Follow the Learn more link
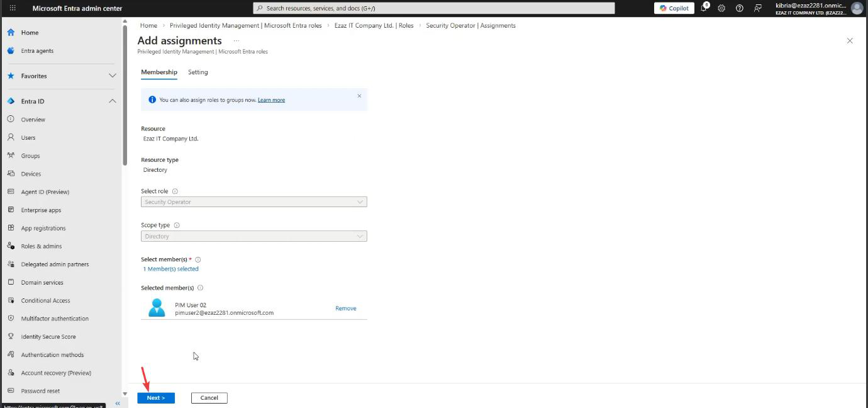The height and width of the screenshot is (408, 868). coord(271,100)
